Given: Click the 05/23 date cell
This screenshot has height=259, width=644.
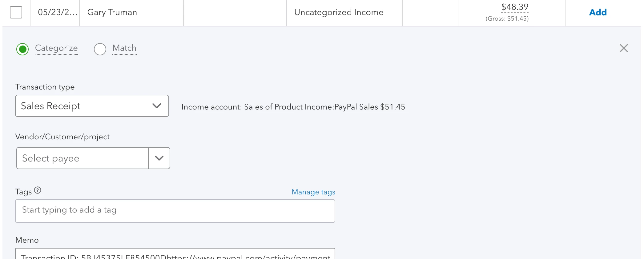Looking at the screenshot, I should coord(55,13).
